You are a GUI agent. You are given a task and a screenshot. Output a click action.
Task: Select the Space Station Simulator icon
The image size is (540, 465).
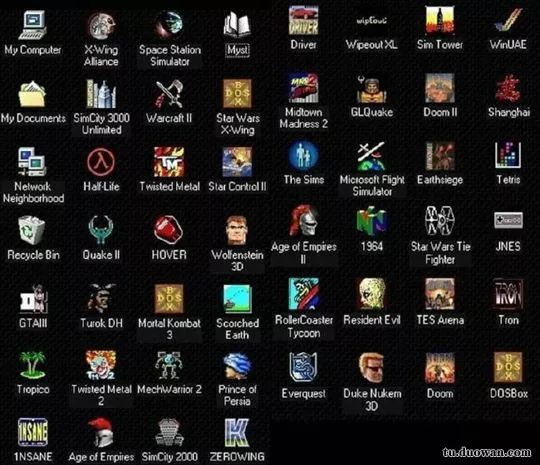click(169, 24)
